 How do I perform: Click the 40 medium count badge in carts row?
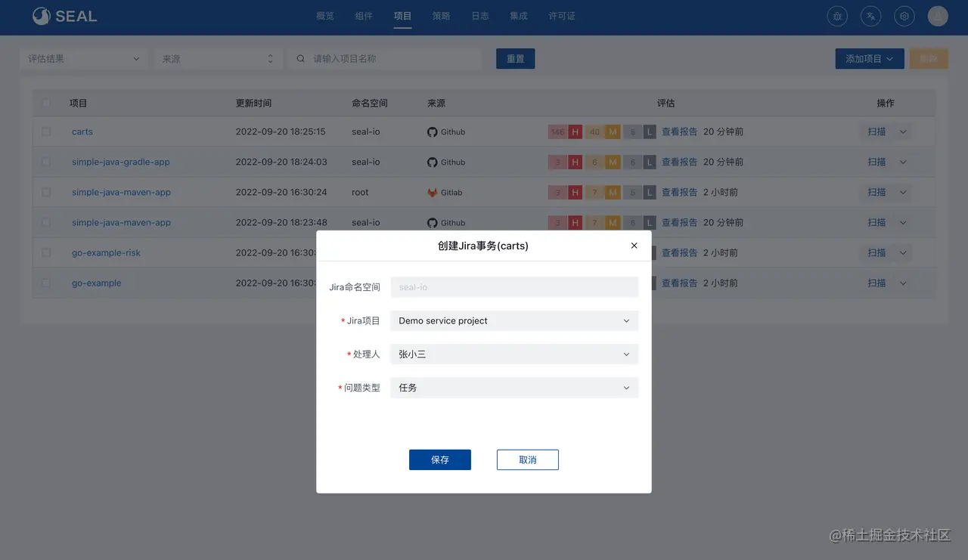[x=595, y=131]
